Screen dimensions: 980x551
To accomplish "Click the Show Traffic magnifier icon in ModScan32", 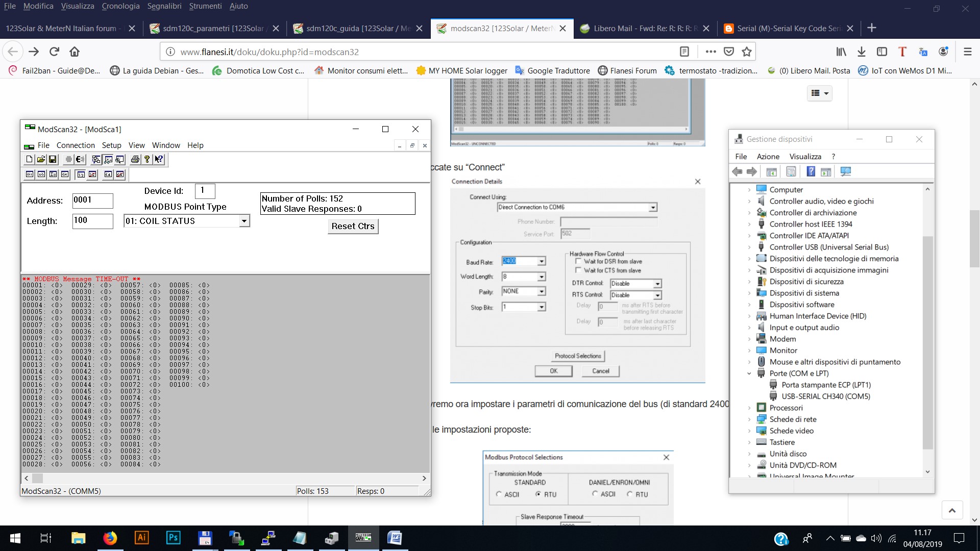I will click(x=119, y=160).
